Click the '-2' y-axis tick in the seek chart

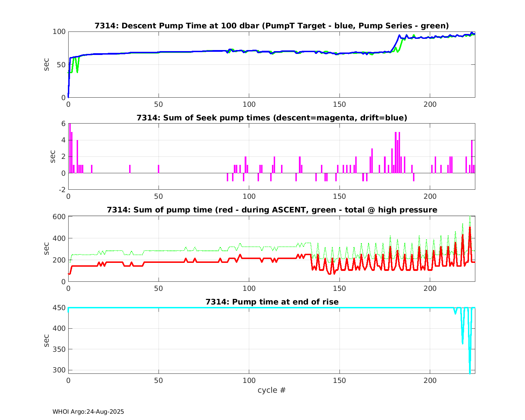click(61, 190)
